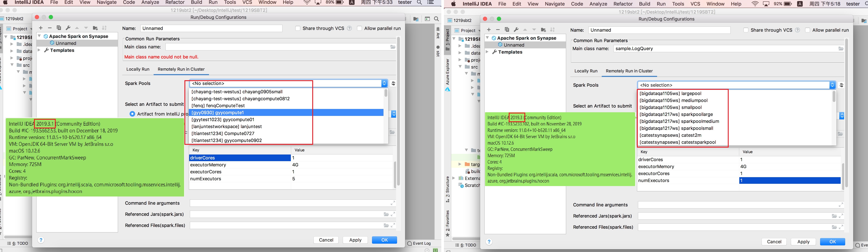The width and height of the screenshot is (868, 252).
Task: Create new folder icon in right screenshot dialog
Action: pyautogui.click(x=543, y=30)
